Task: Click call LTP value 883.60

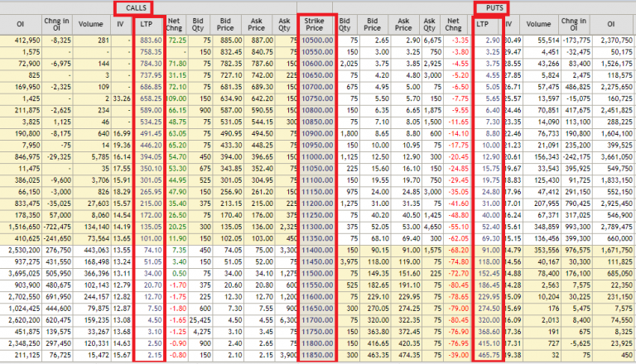Action: [x=151, y=41]
